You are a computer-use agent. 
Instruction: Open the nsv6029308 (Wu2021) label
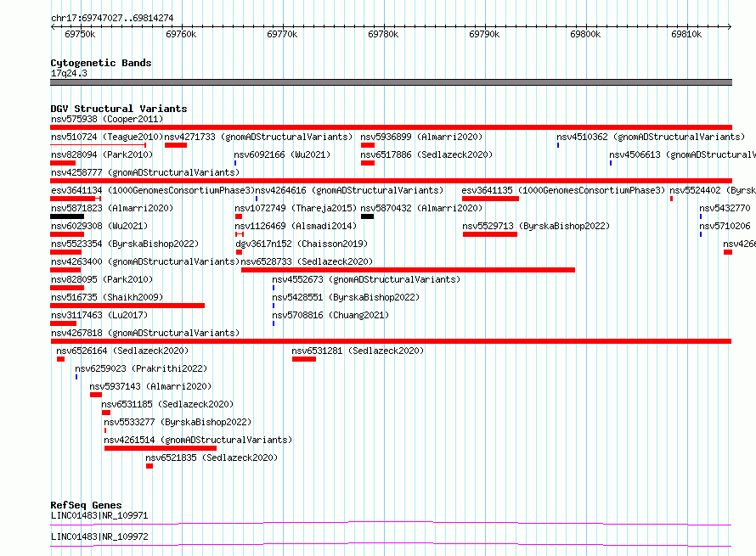(x=99, y=226)
